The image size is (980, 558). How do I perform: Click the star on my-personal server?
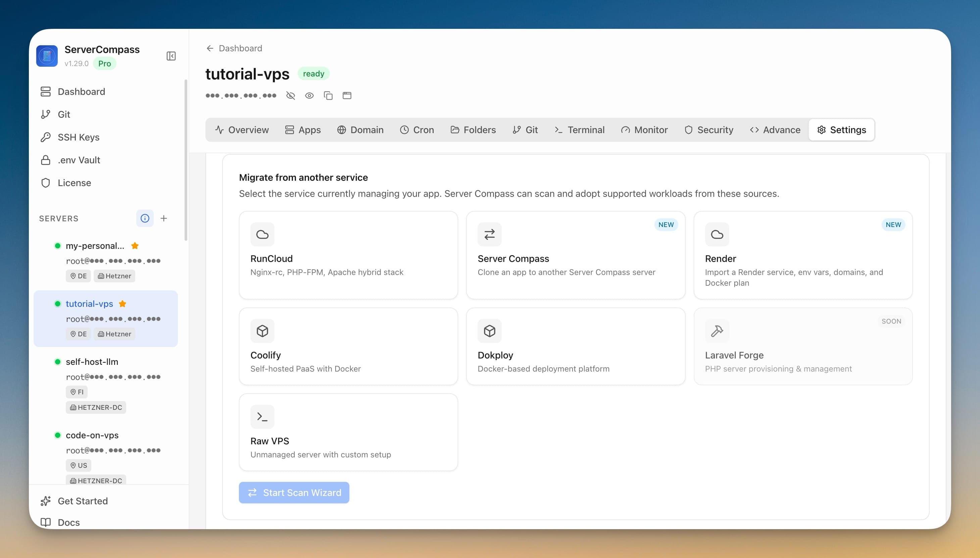[x=135, y=246]
